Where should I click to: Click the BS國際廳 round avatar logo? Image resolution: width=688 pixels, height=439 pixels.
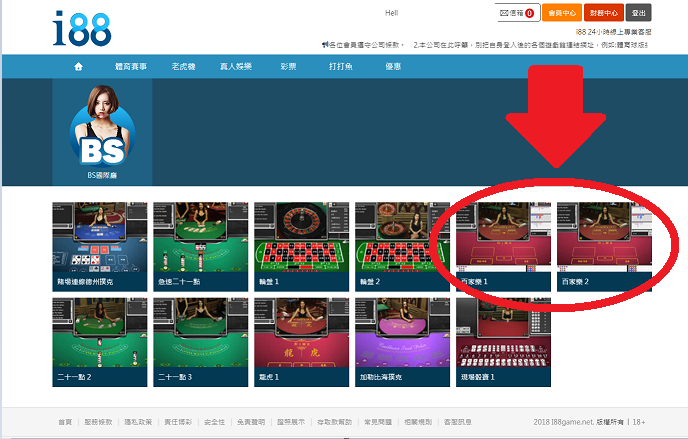click(x=102, y=132)
